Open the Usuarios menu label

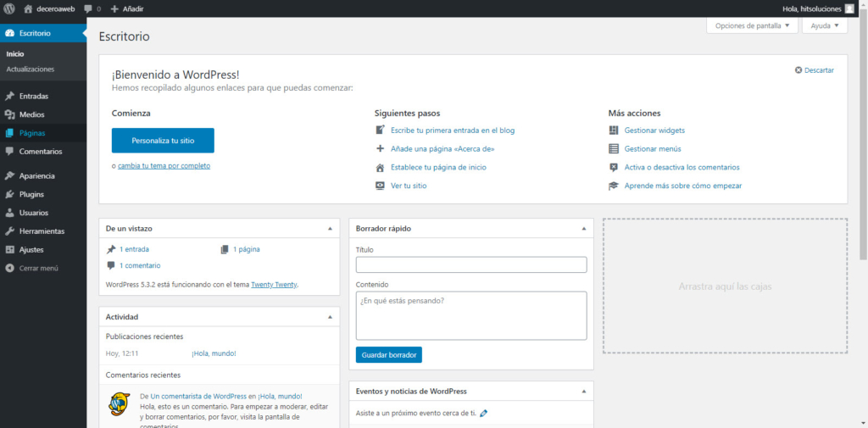[x=34, y=213]
